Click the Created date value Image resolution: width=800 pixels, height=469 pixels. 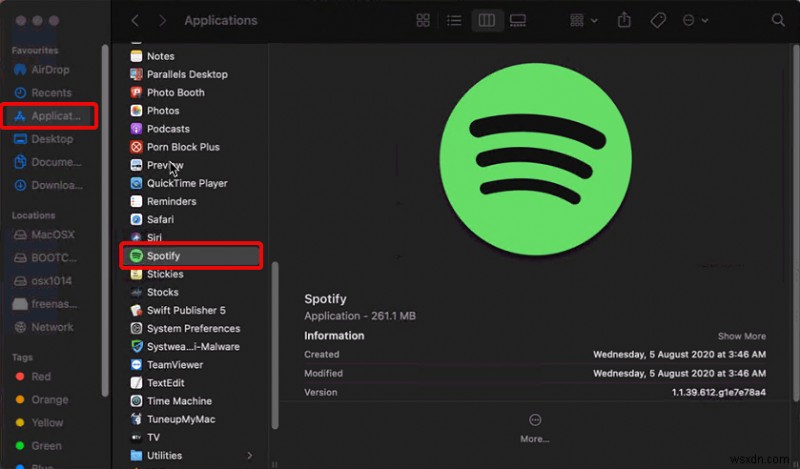coord(679,354)
